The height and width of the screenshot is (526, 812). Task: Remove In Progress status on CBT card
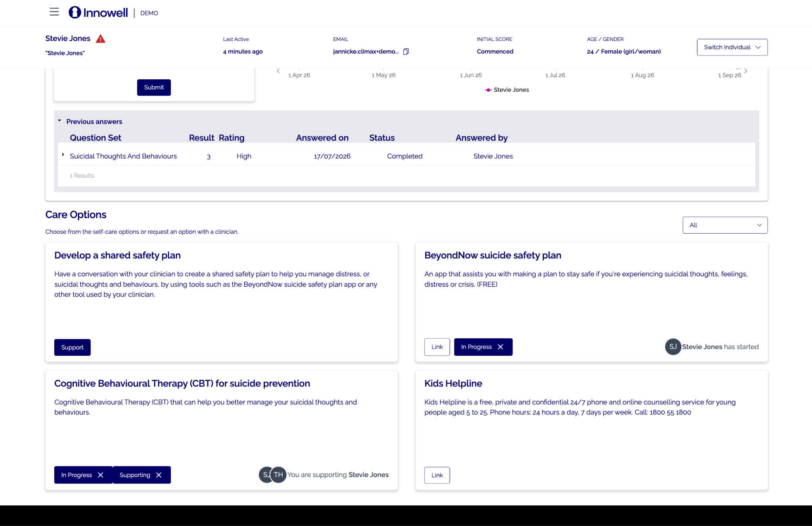click(101, 475)
